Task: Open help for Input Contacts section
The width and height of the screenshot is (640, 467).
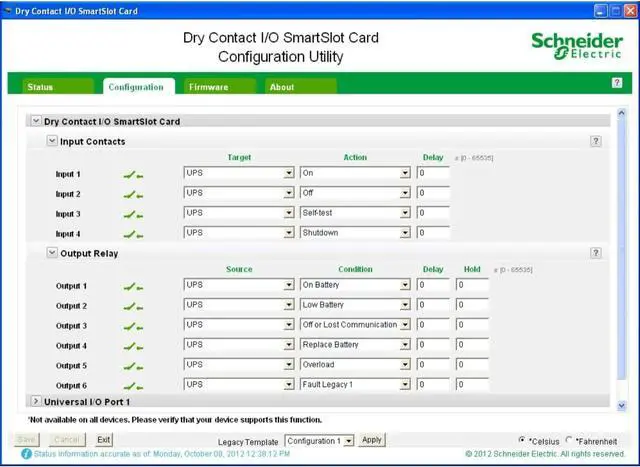Action: 596,142
